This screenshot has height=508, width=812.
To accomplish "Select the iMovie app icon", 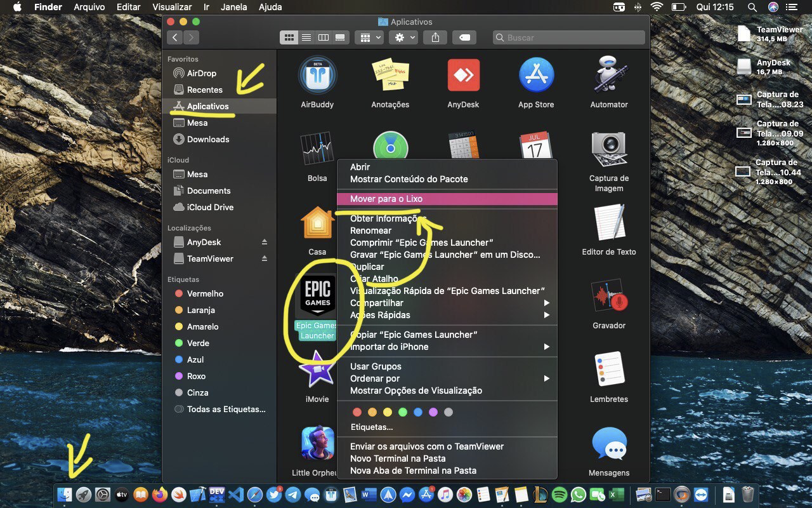I will (317, 370).
